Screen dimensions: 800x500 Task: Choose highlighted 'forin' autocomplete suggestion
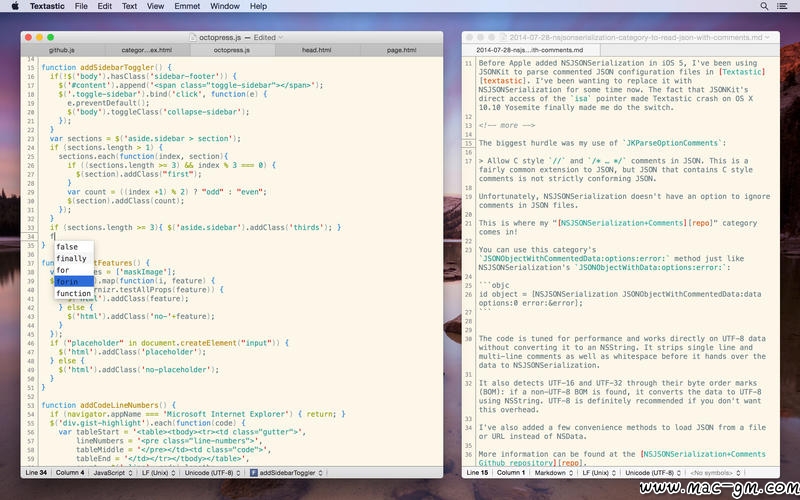[74, 282]
